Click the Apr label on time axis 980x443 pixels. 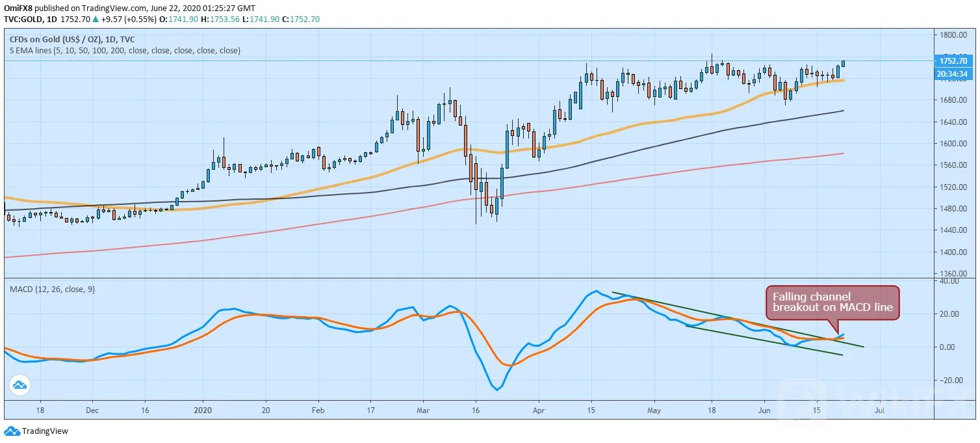coord(538,411)
